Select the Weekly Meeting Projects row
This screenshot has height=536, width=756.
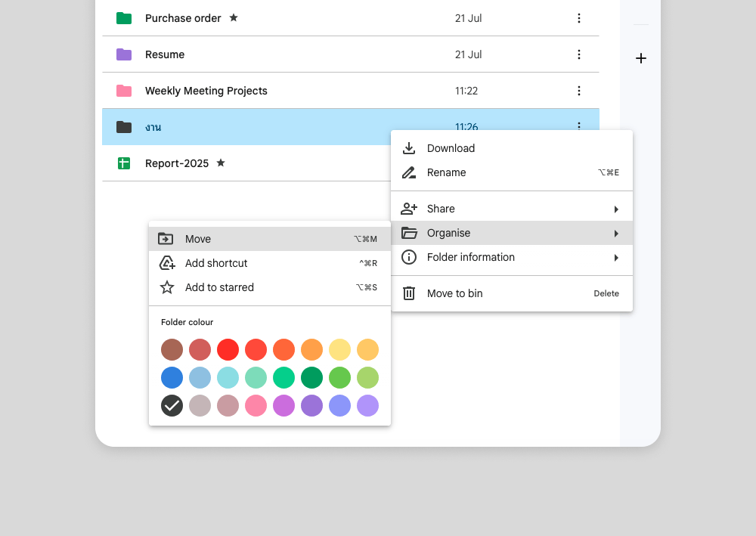click(302, 91)
